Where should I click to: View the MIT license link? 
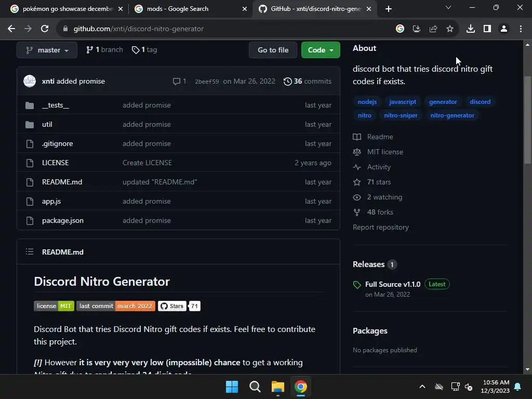pos(378,152)
